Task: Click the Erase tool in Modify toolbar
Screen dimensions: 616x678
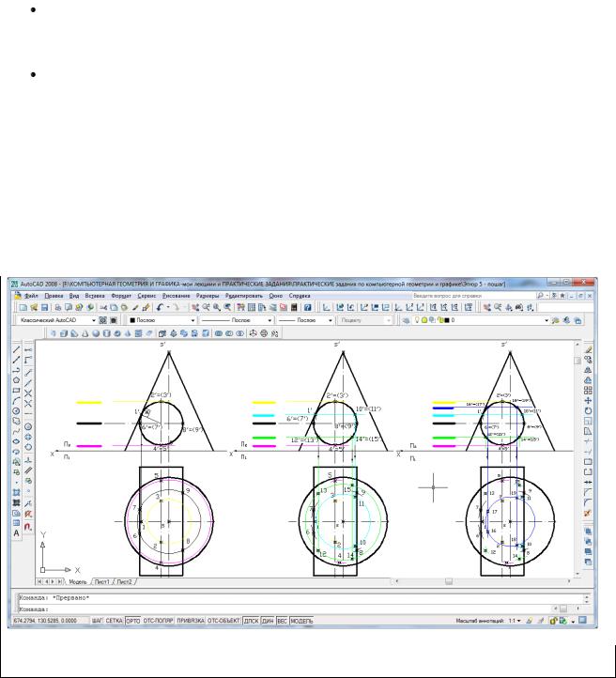Action: tap(588, 349)
